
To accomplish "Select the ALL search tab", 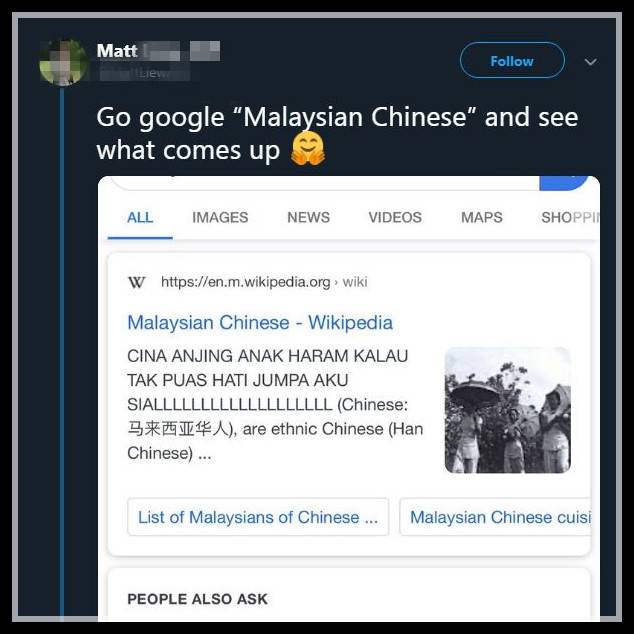I will 140,218.
